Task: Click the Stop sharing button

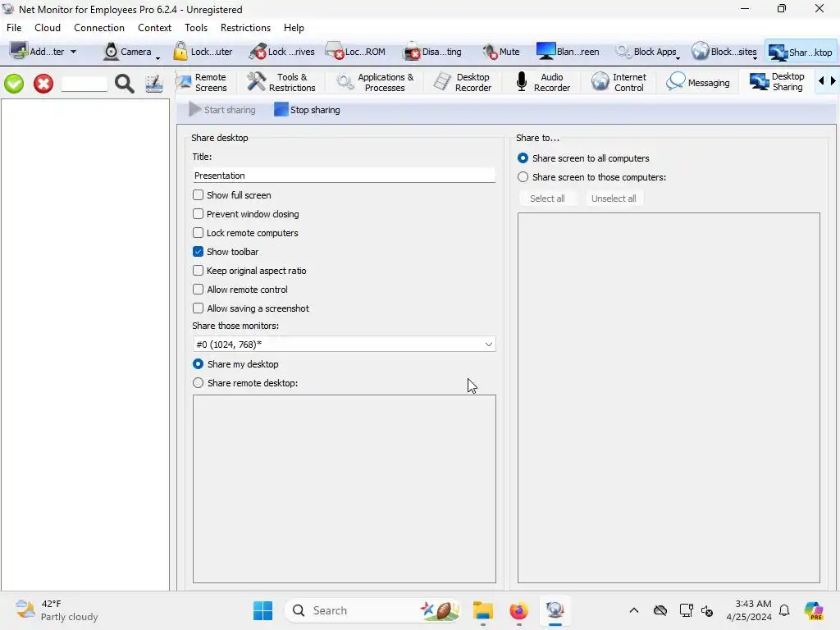Action: click(x=307, y=110)
